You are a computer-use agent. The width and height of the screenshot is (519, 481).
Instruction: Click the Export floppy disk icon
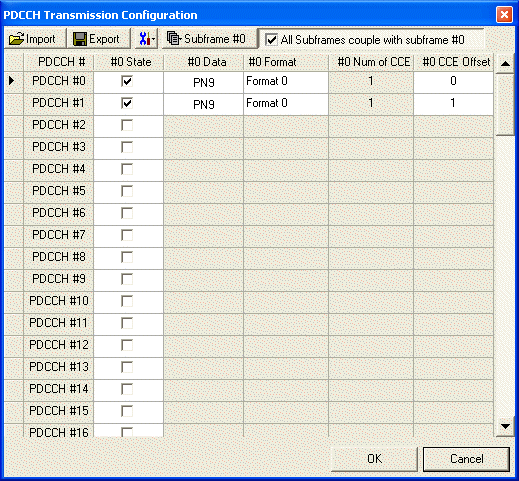coord(80,39)
